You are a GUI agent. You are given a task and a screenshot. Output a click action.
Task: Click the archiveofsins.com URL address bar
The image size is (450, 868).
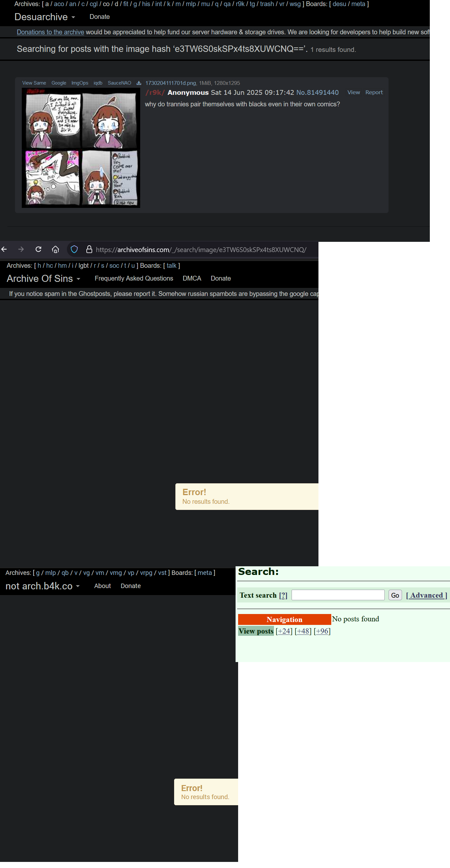201,250
